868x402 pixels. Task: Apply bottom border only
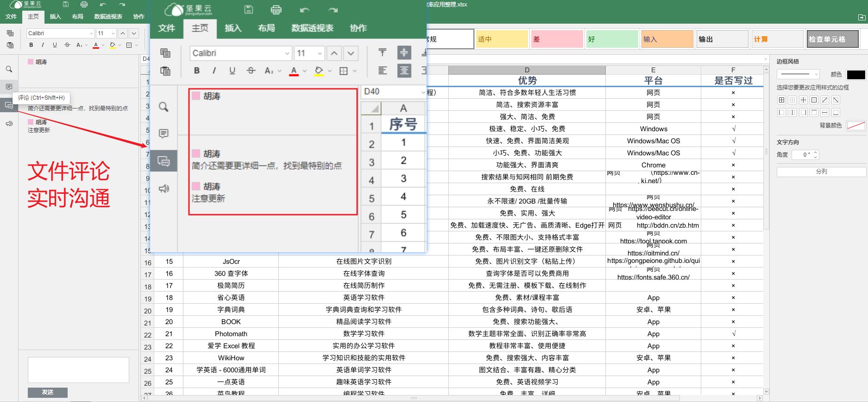point(836,112)
